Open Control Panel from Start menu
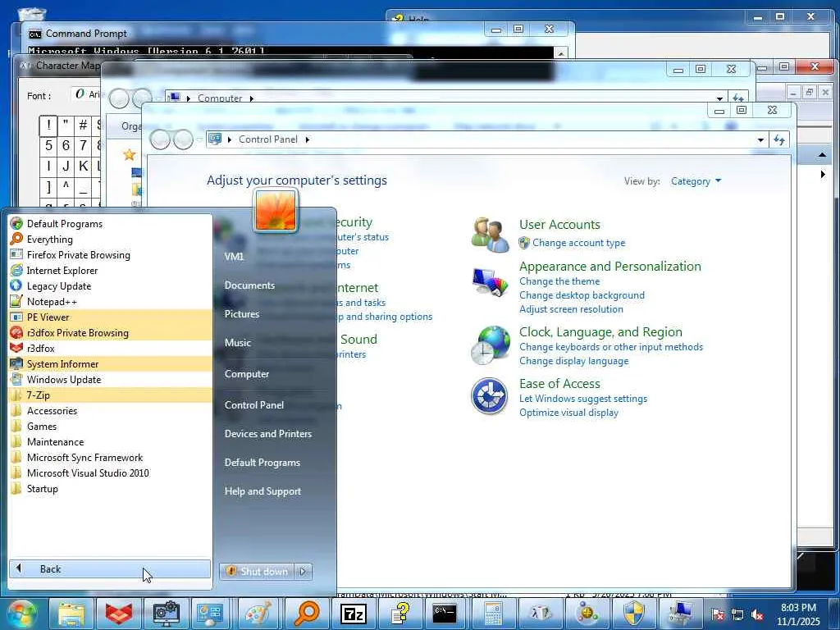This screenshot has width=840, height=630. click(254, 405)
